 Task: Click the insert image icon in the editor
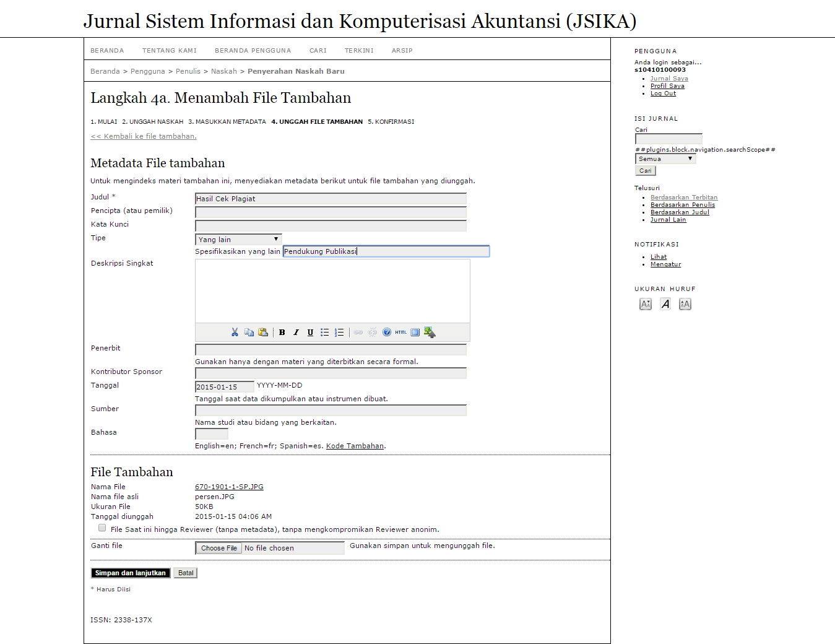click(x=430, y=333)
